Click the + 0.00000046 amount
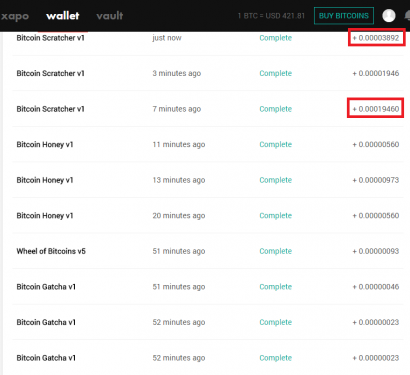410x375 pixels. point(376,287)
